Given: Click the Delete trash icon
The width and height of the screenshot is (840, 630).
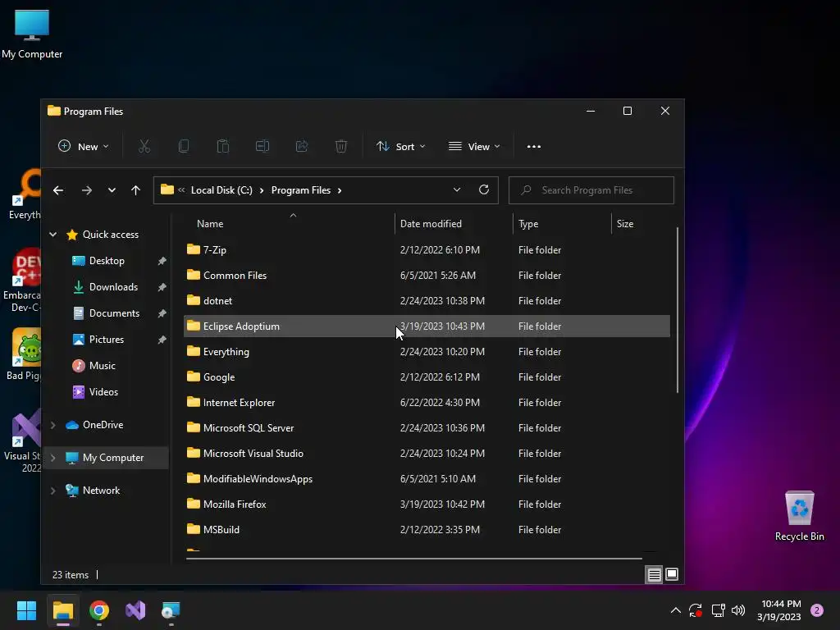Looking at the screenshot, I should click(x=341, y=146).
